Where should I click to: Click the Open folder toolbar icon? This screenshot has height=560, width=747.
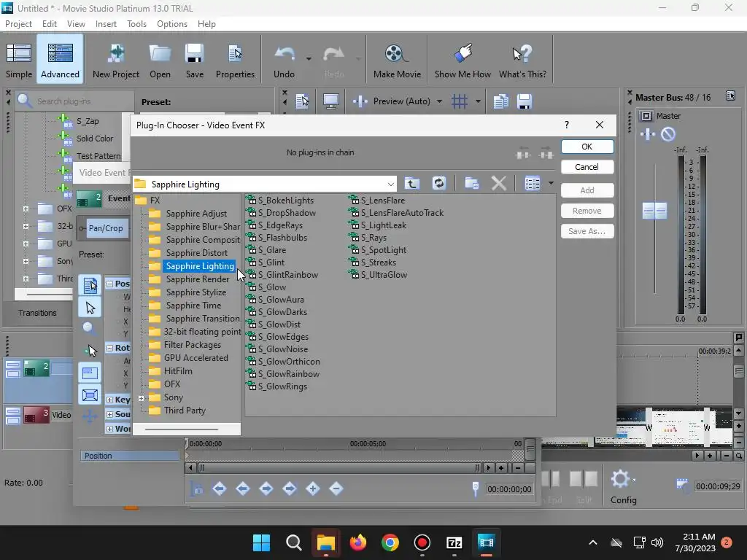160,61
